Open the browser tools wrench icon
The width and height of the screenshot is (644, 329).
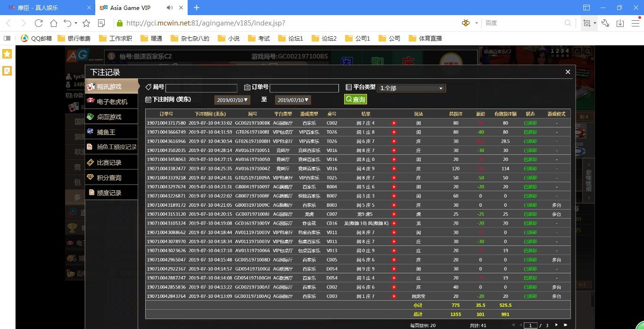605,23
